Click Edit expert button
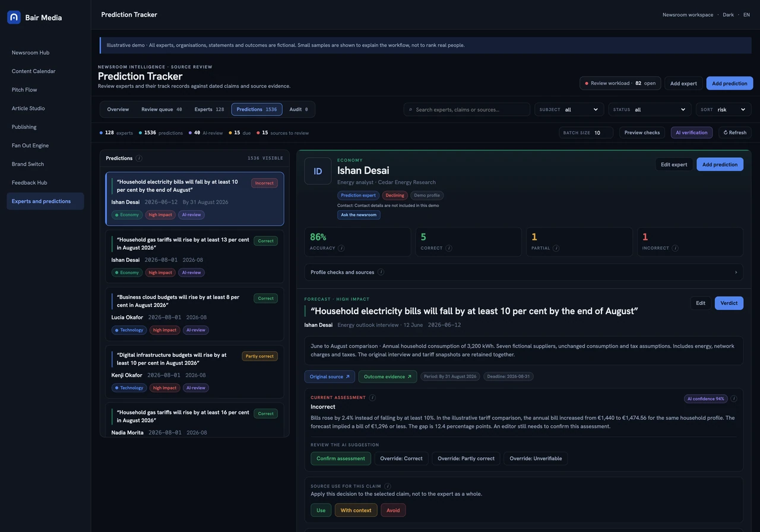Image resolution: width=760 pixels, height=532 pixels. 674,164
